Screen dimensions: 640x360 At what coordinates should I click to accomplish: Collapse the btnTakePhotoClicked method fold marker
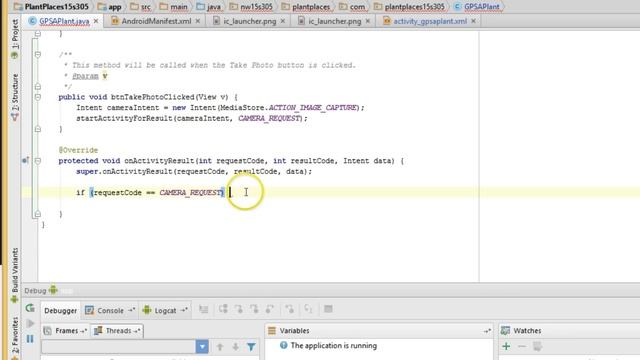(38, 97)
